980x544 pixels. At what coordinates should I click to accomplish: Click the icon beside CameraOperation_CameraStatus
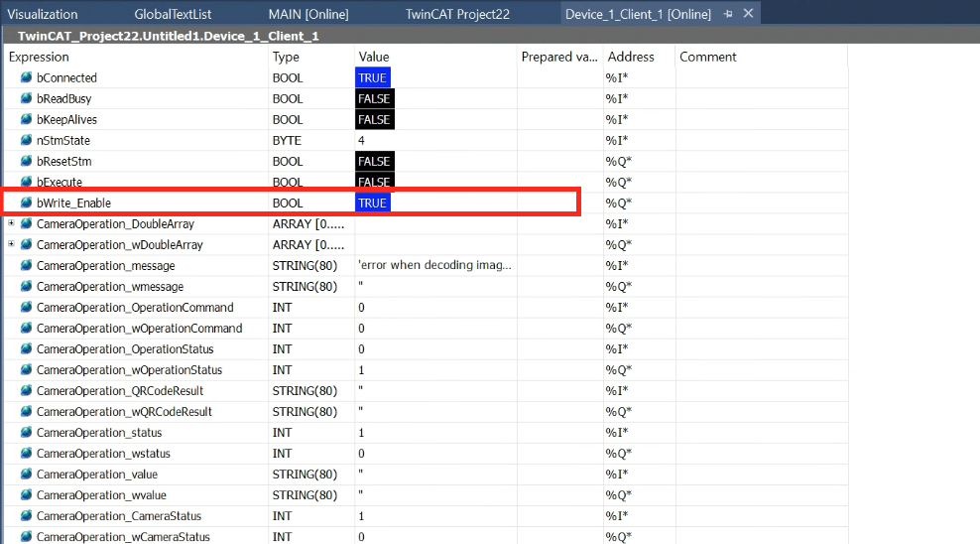[26, 516]
